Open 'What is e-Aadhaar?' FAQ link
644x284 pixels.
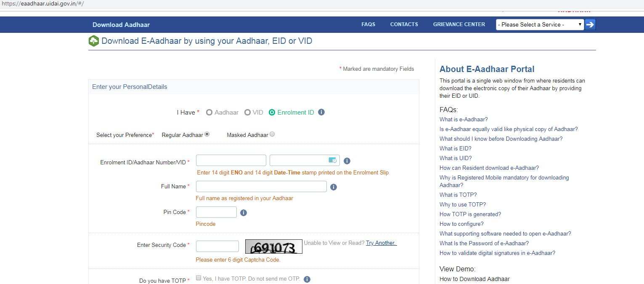coord(464,119)
